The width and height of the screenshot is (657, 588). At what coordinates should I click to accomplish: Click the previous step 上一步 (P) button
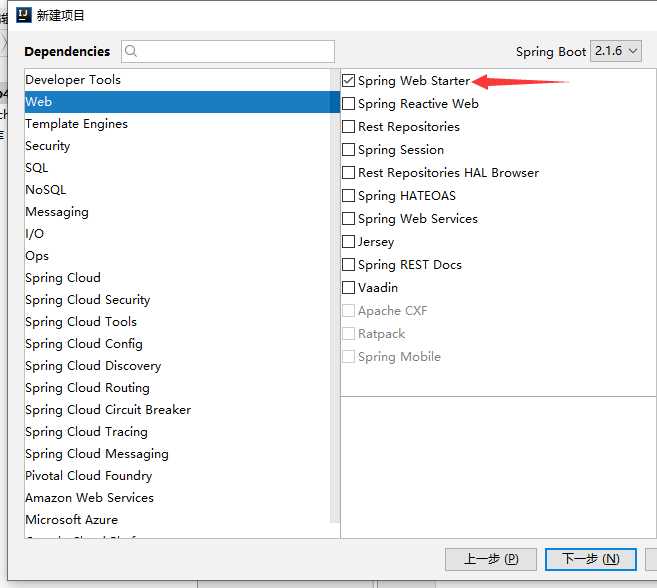tap(491, 559)
